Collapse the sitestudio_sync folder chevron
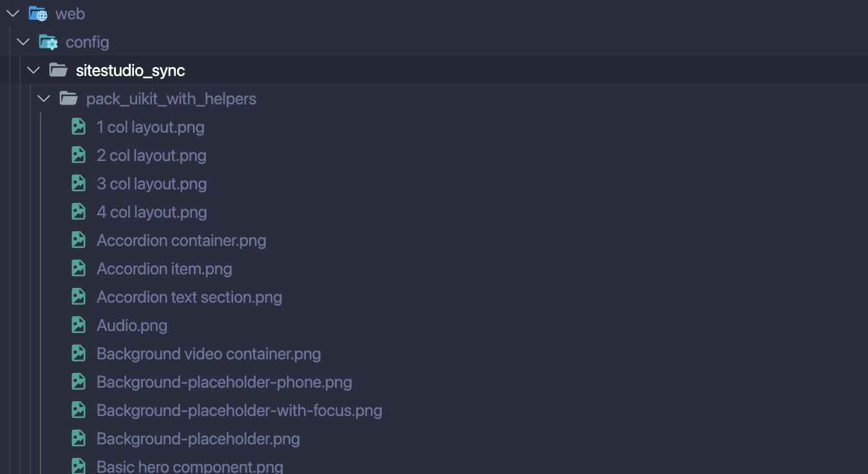868x474 pixels. point(33,70)
